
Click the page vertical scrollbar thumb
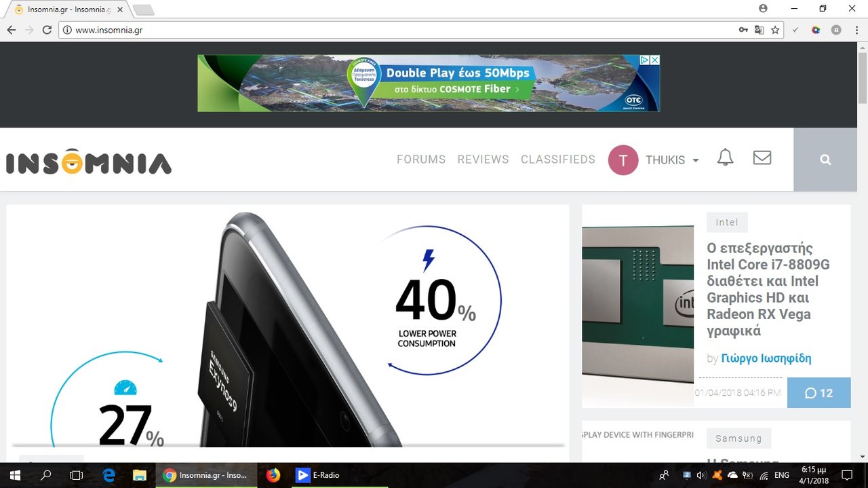pos(862,78)
